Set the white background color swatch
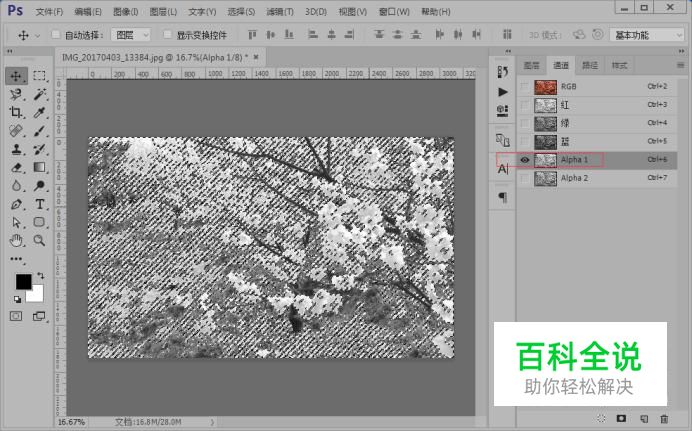 coord(37,295)
